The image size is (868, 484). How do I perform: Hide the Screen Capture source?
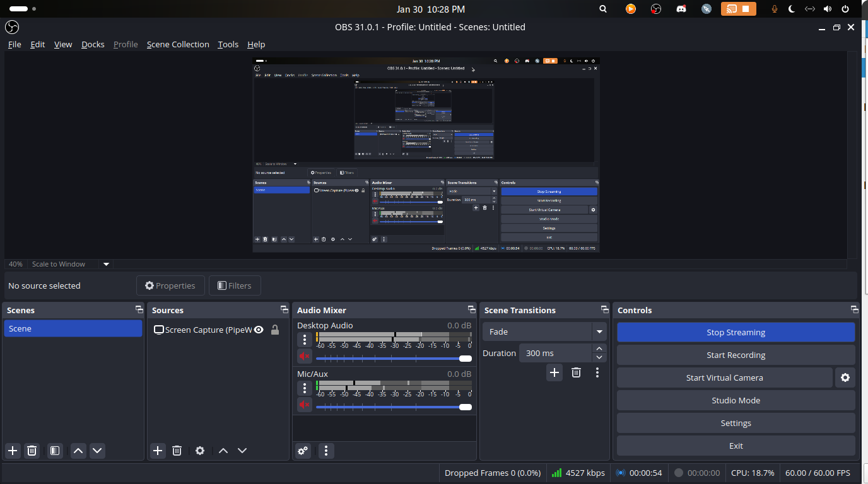coord(258,329)
